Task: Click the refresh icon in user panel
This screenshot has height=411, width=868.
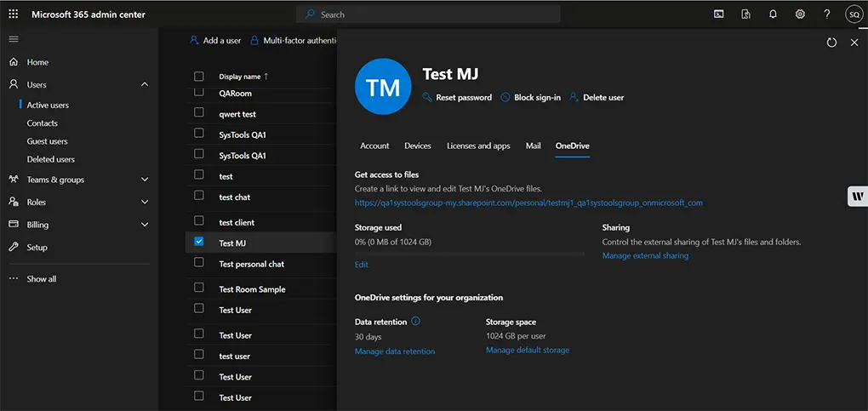Action: [x=831, y=43]
